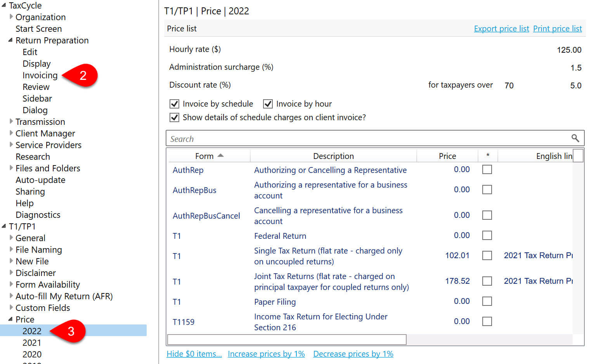
Task: Expand the Files and Folders node
Action: (x=11, y=168)
